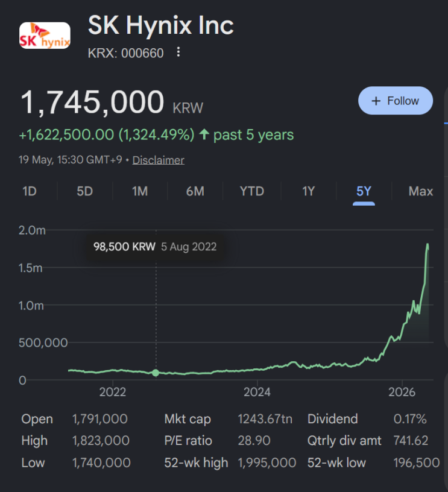Click the SK Hynix Inc title
The height and width of the screenshot is (492, 448).
(161, 25)
